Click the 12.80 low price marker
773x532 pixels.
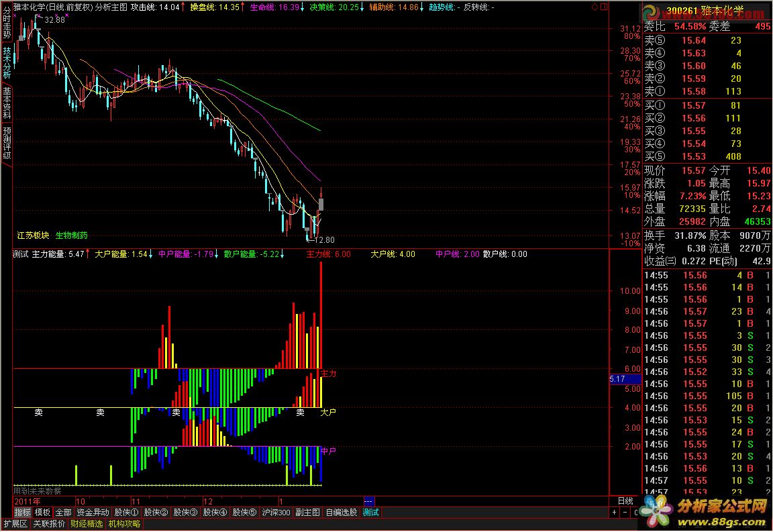324,240
